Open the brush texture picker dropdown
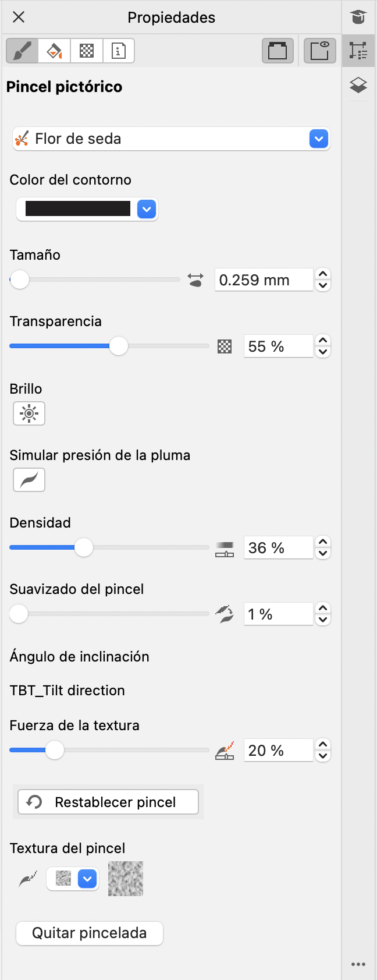The image size is (377, 980). 87,879
